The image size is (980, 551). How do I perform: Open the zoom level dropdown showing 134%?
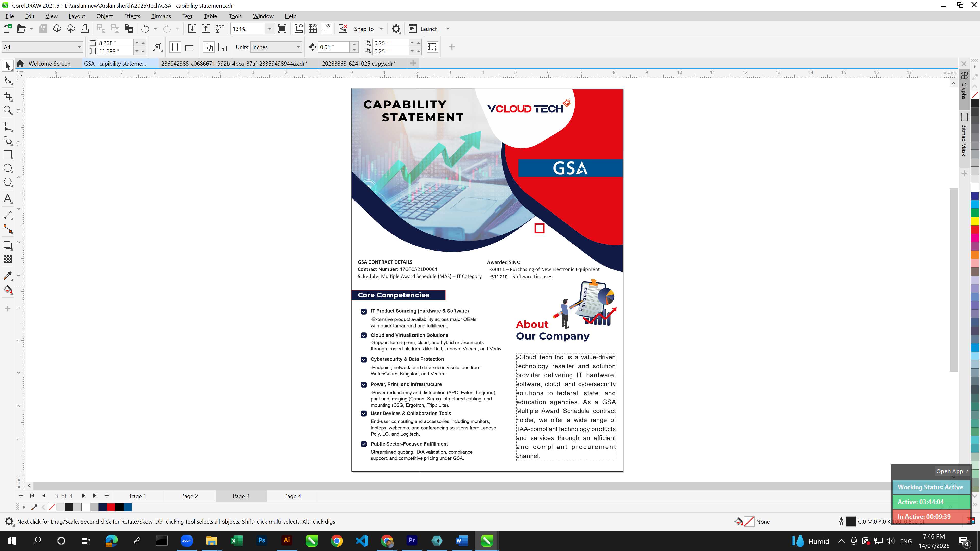coord(270,29)
